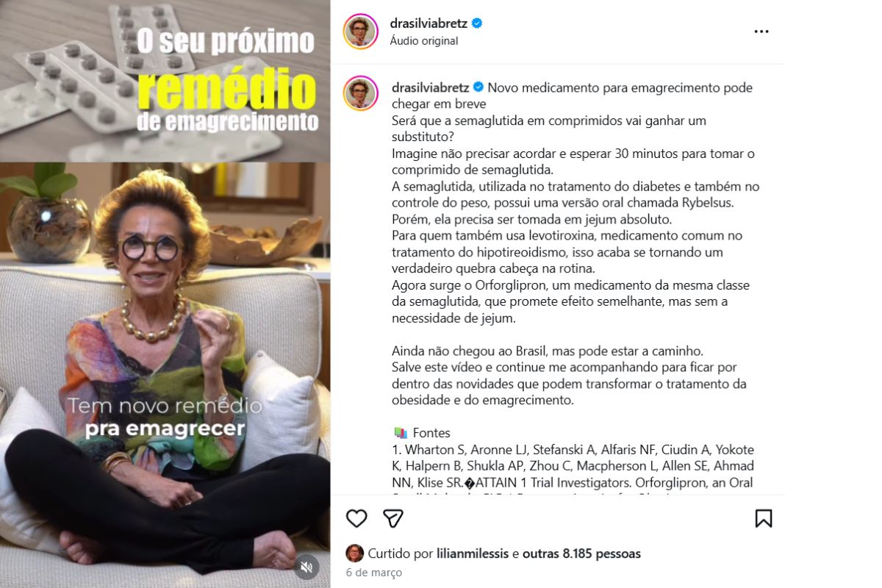Click the 6 de março post date

pos(374,573)
